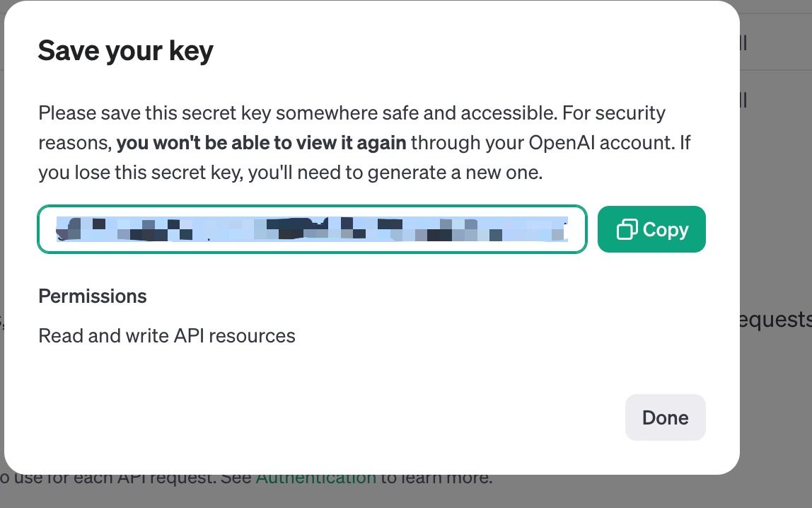Open the Authentication link behind the dialog
Image resolution: width=812 pixels, height=508 pixels.
click(x=315, y=478)
